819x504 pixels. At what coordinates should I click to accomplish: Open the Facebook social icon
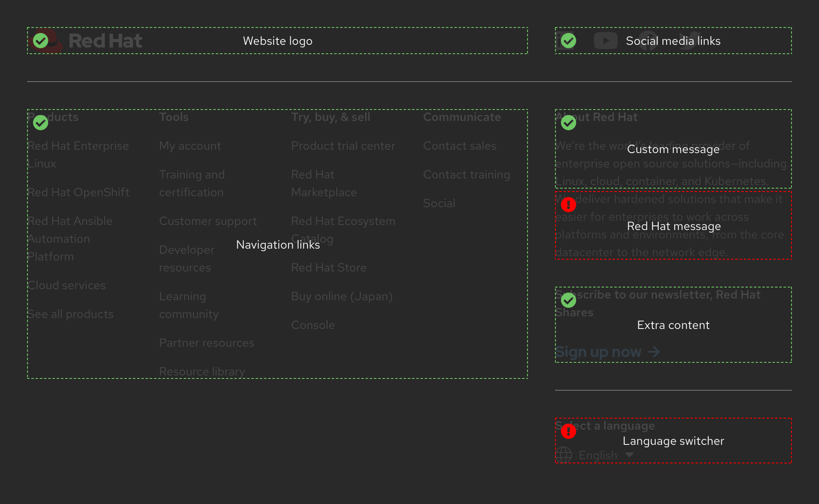pyautogui.click(x=648, y=41)
